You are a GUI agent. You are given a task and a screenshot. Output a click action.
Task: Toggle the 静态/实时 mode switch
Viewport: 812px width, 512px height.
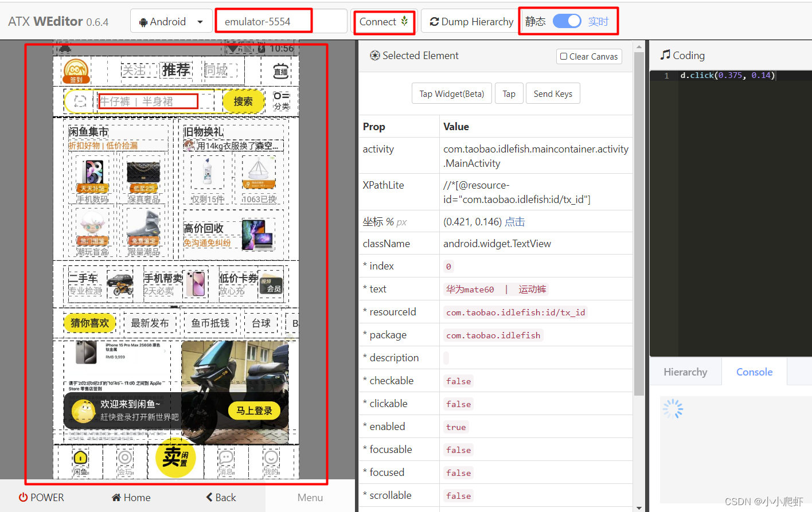[567, 21]
